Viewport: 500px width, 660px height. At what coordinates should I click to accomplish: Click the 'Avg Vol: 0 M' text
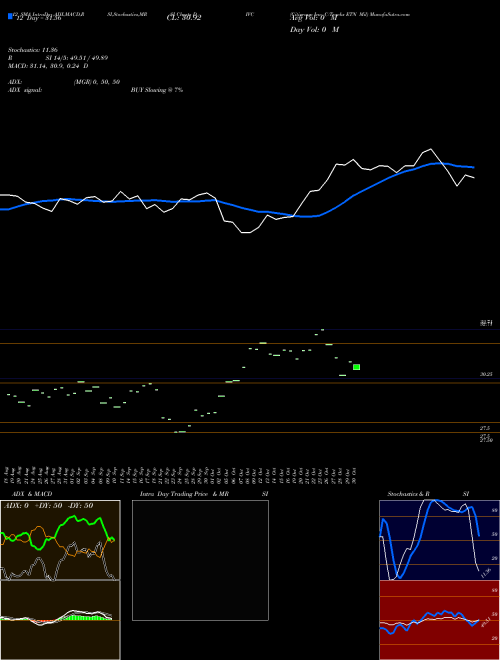pyautogui.click(x=314, y=19)
